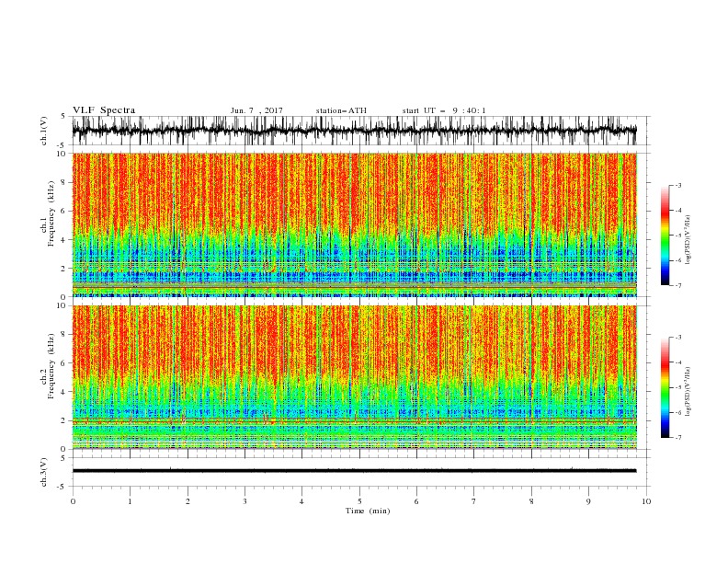This screenshot has width=728, height=563.
Task: Click the "4" tick on ch.2 frequency axis
Action: point(64,392)
